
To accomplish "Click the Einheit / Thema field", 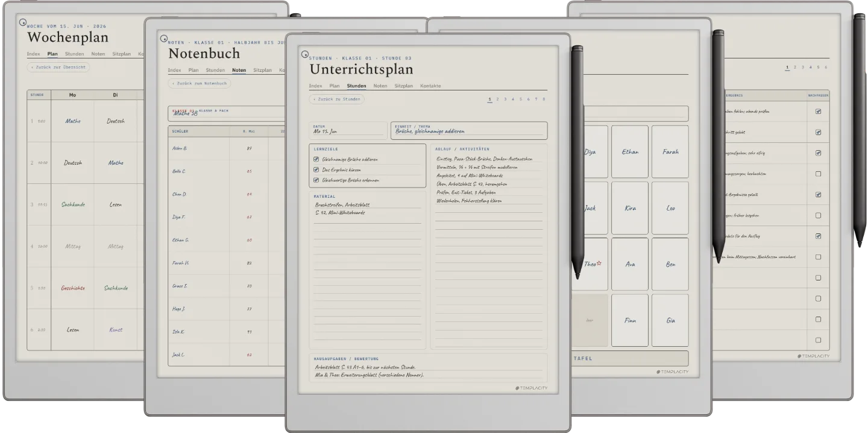I will (x=470, y=130).
